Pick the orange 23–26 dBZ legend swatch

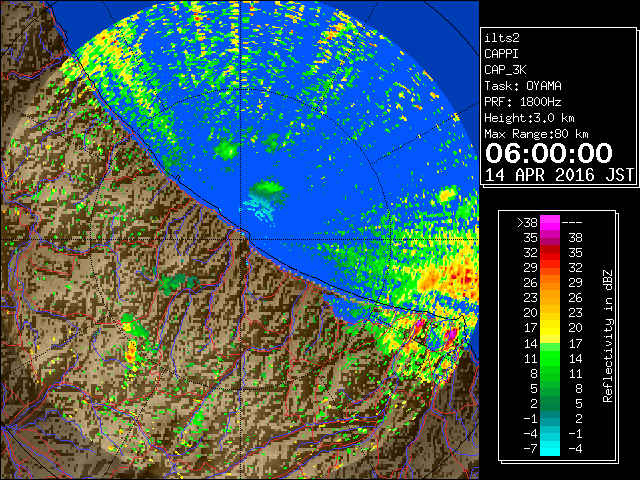[x=550, y=298]
